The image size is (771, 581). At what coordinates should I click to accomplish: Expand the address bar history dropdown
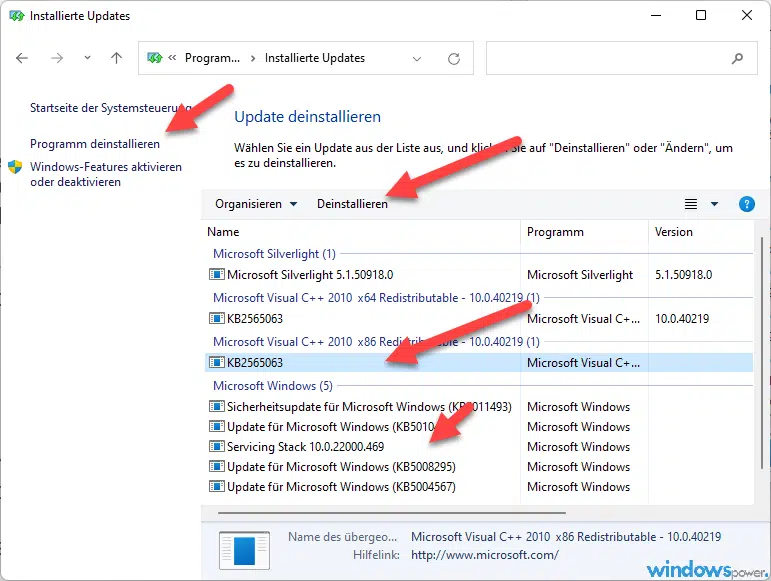418,59
